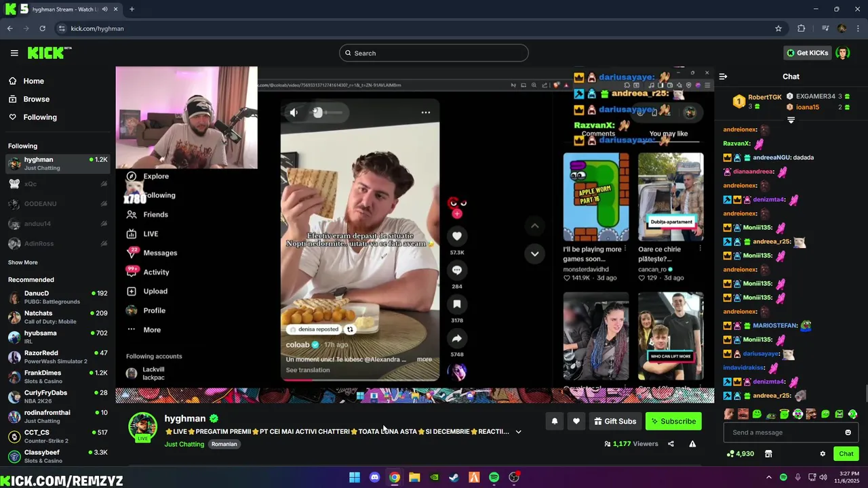
Task: Click the Chrome address bar URL
Action: click(x=97, y=28)
